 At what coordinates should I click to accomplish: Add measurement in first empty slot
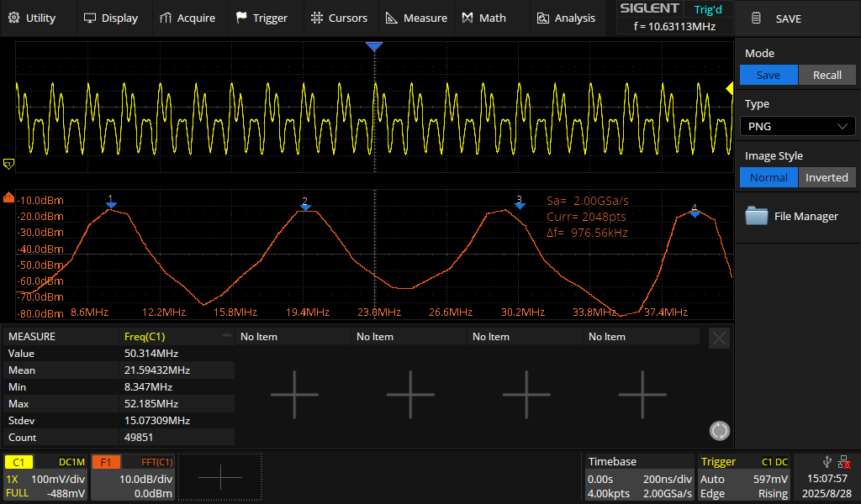(294, 393)
